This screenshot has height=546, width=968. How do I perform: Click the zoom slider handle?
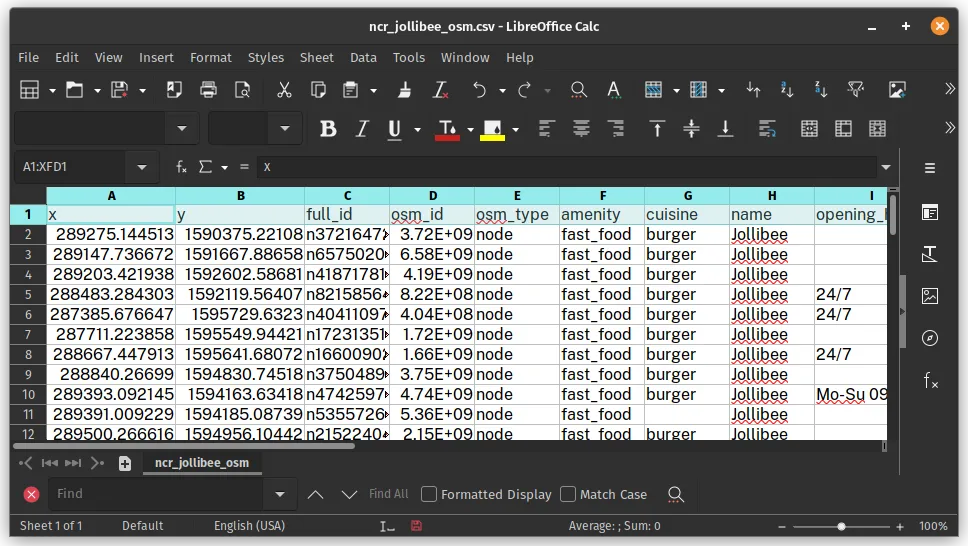coord(841,527)
